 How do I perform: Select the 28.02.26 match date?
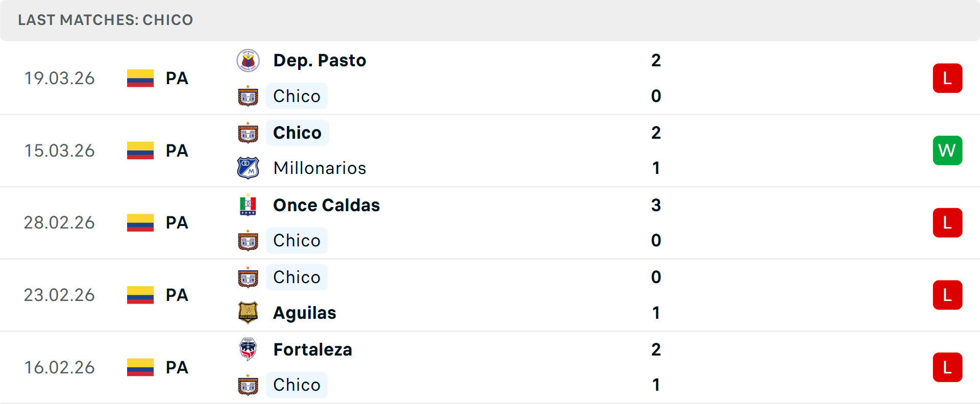59,223
